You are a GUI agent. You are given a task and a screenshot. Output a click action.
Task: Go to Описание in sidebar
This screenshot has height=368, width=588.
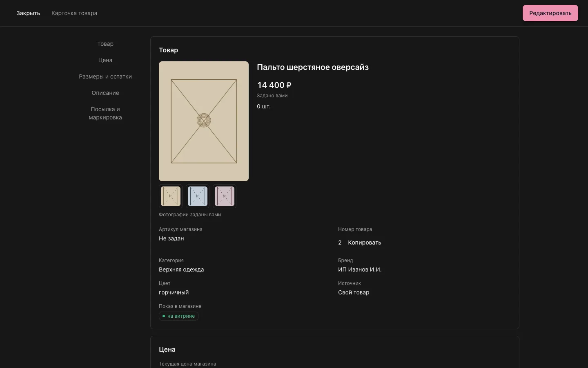(x=105, y=93)
